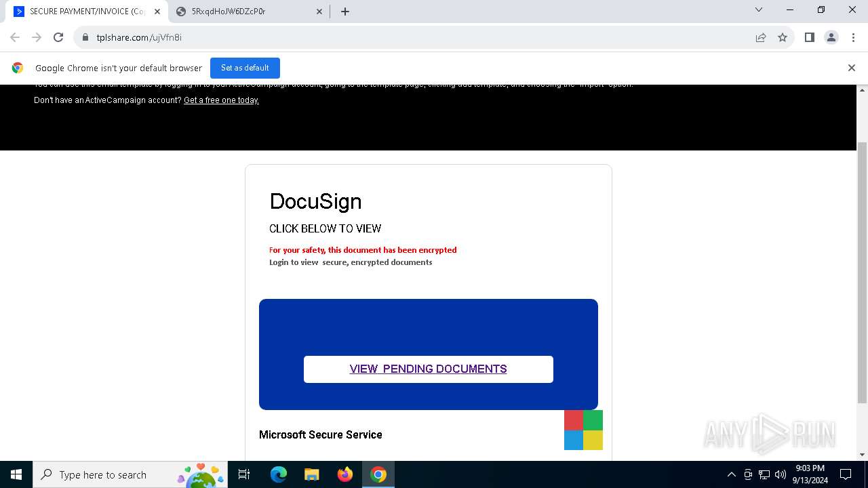The height and width of the screenshot is (488, 868).
Task: Open the 'Get a free one today' link
Action: pos(221,100)
